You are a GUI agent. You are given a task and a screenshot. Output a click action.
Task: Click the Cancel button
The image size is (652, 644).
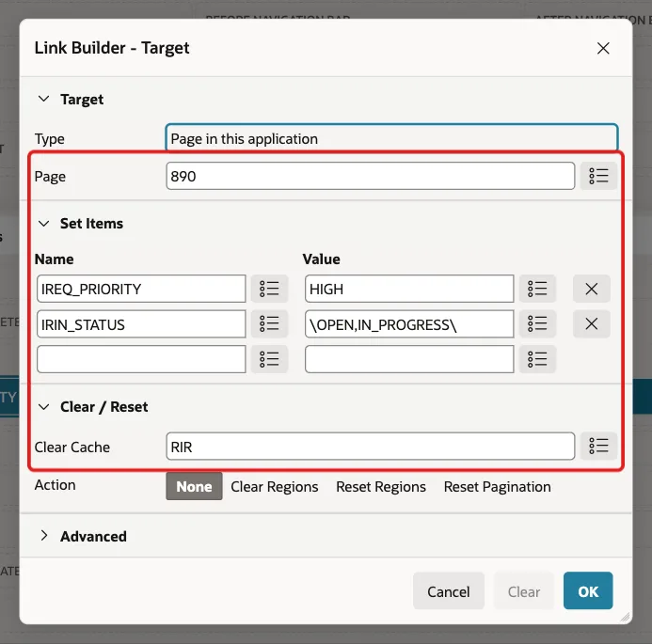449,591
